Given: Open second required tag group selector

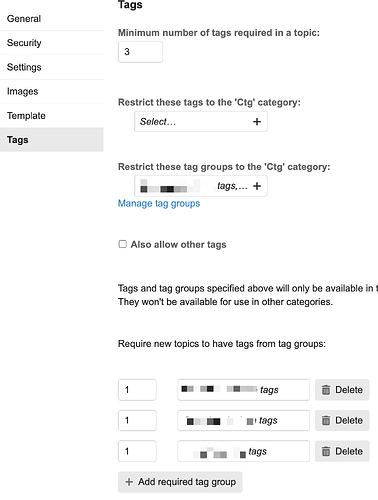Looking at the screenshot, I should click(x=243, y=420).
